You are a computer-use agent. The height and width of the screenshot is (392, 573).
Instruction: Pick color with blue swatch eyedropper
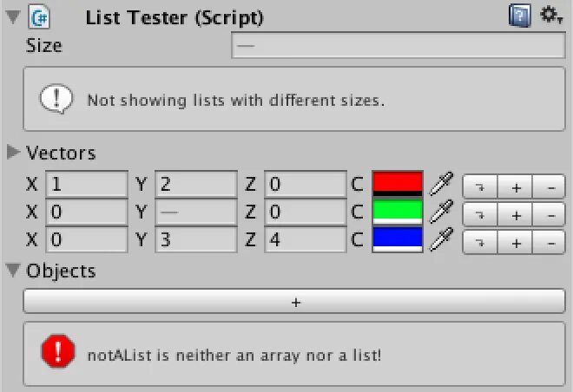point(441,239)
